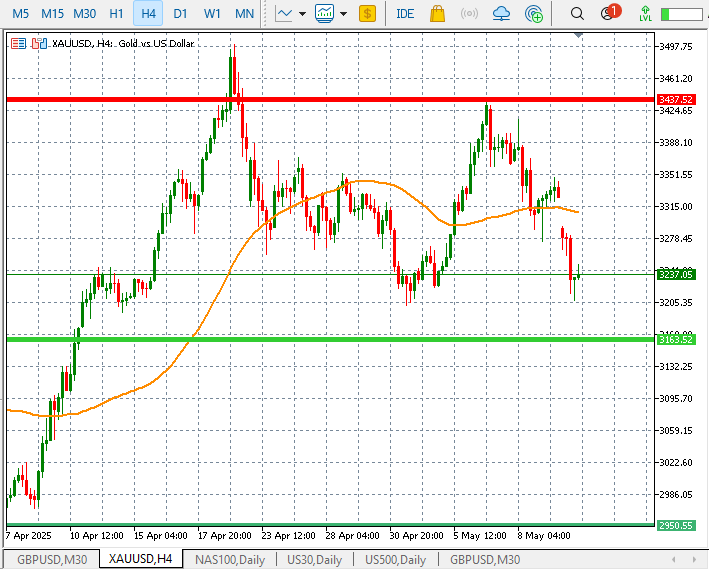Click the green LVL icon
The height and width of the screenshot is (569, 709).
click(x=646, y=14)
